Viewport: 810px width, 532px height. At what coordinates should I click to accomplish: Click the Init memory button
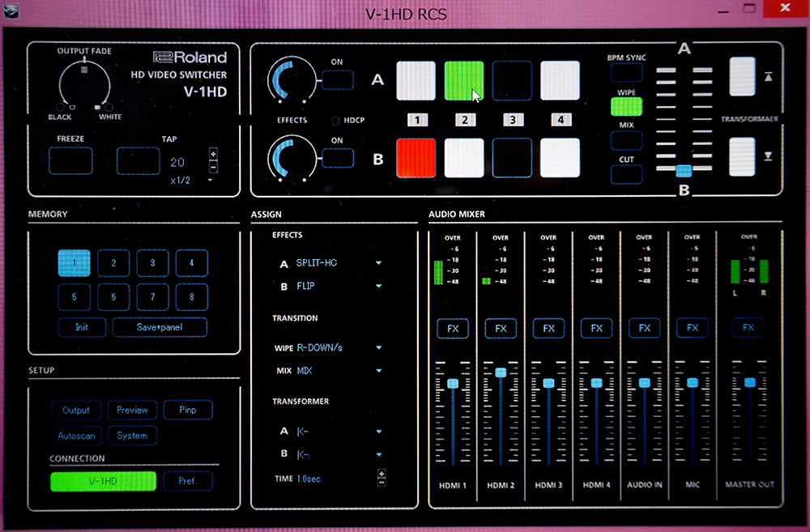tap(82, 327)
